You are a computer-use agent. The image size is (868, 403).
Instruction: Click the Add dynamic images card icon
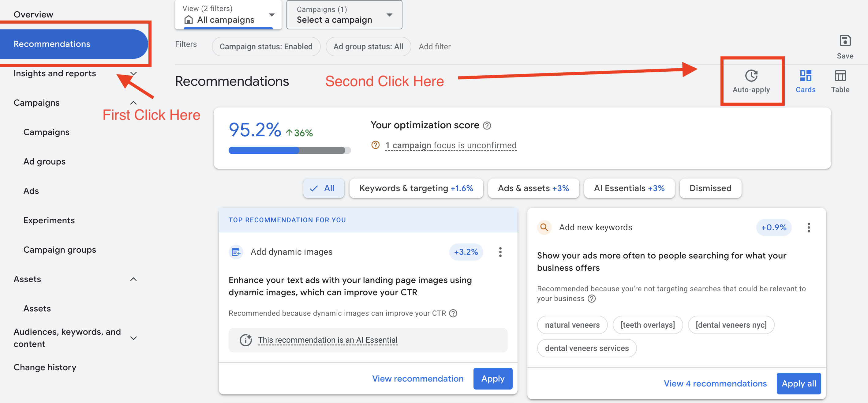236,252
